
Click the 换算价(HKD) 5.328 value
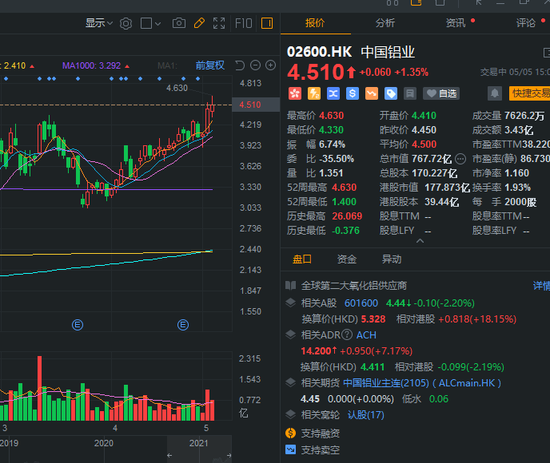(373, 319)
